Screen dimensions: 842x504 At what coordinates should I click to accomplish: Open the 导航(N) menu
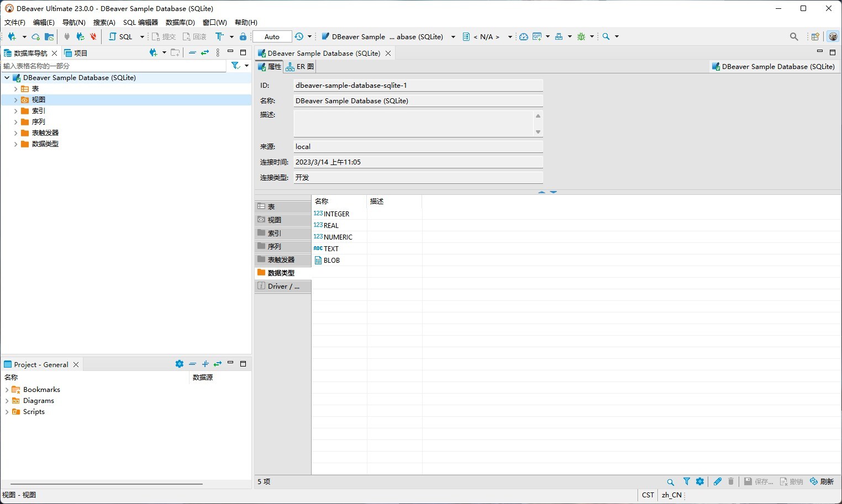pyautogui.click(x=74, y=22)
